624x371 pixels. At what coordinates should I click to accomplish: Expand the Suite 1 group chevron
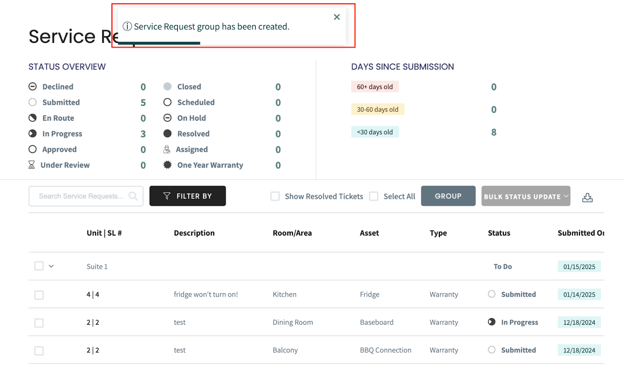[51, 266]
